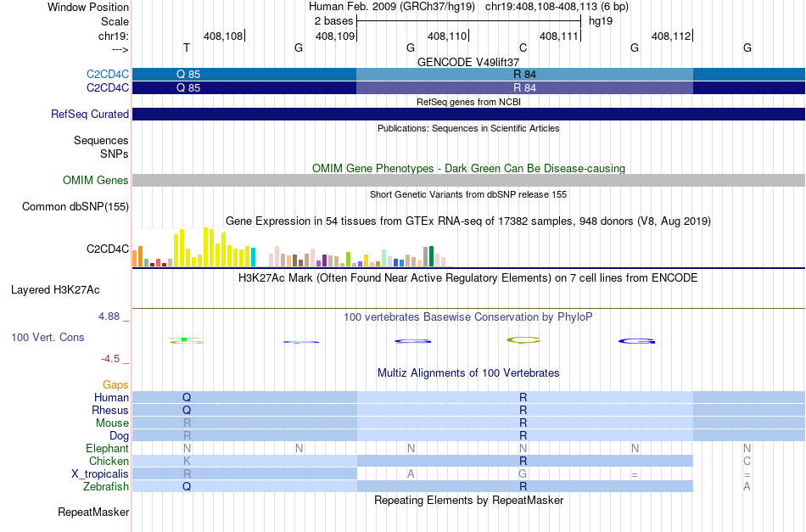Click the Layered H3K27Ac label
806x532 pixels.
[55, 290]
